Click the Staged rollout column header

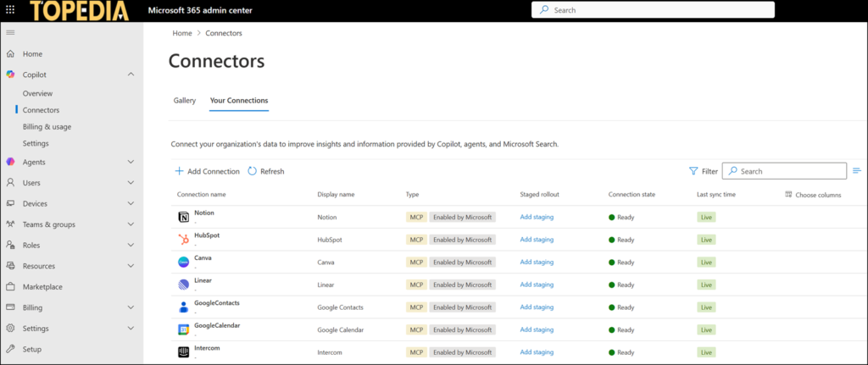tap(539, 195)
